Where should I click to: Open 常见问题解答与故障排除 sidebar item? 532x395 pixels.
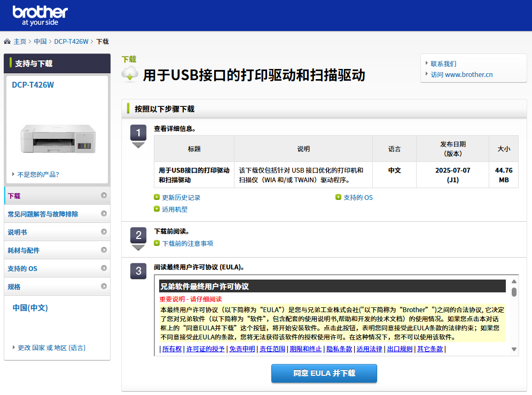pyautogui.click(x=57, y=214)
